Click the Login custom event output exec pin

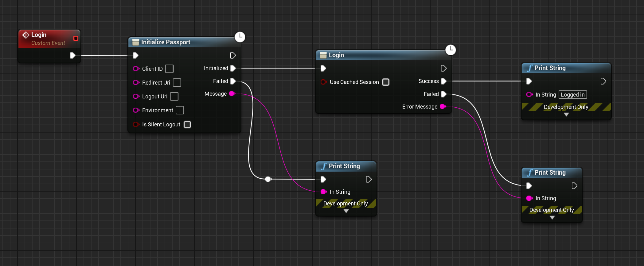pyautogui.click(x=72, y=55)
